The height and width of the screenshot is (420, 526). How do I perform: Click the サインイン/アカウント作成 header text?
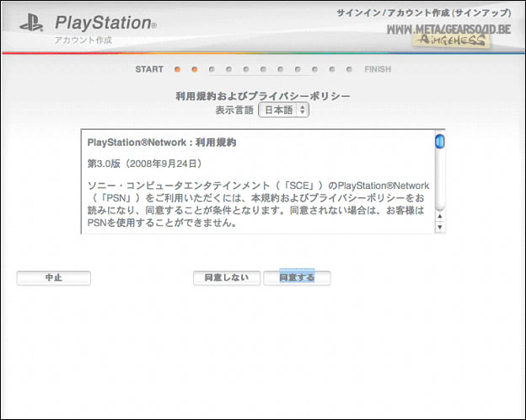click(424, 13)
